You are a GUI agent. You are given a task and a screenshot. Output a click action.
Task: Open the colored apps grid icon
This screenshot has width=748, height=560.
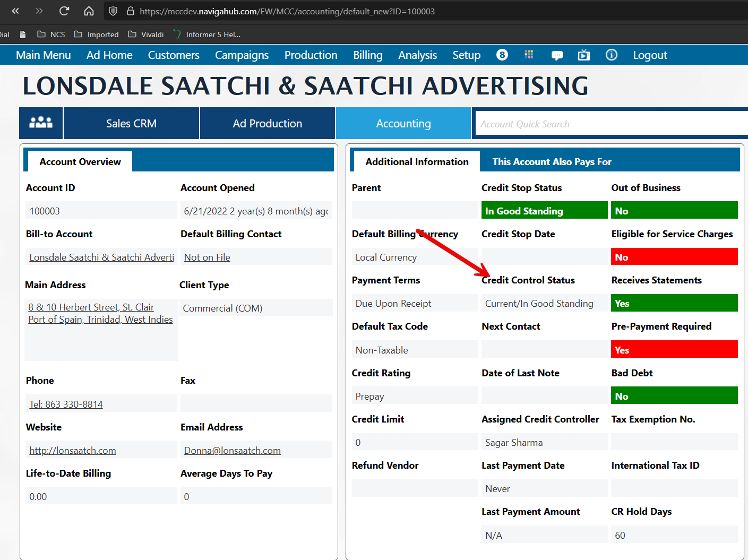click(x=529, y=55)
